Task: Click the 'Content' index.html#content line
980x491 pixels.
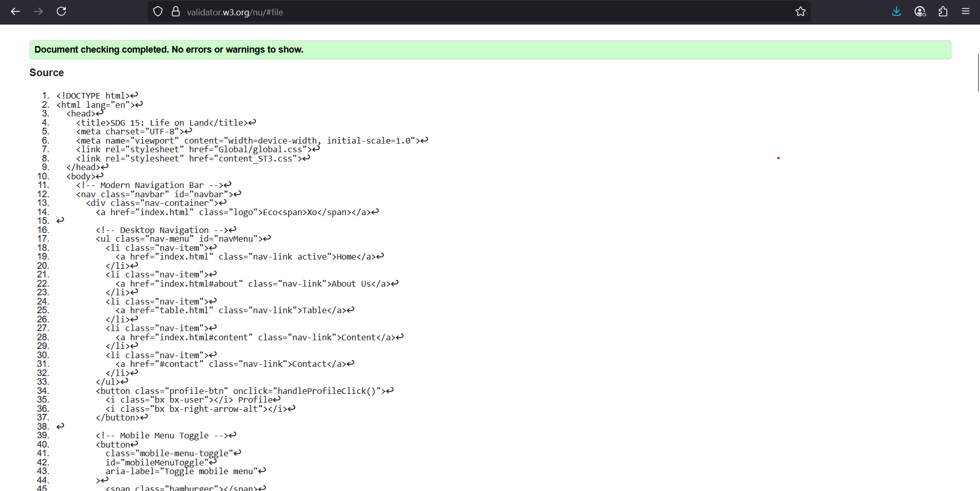Action: click(260, 337)
